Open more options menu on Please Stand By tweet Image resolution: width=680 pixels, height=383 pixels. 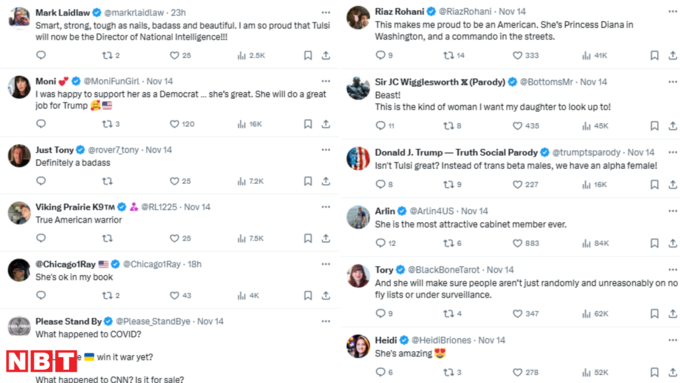coord(326,321)
